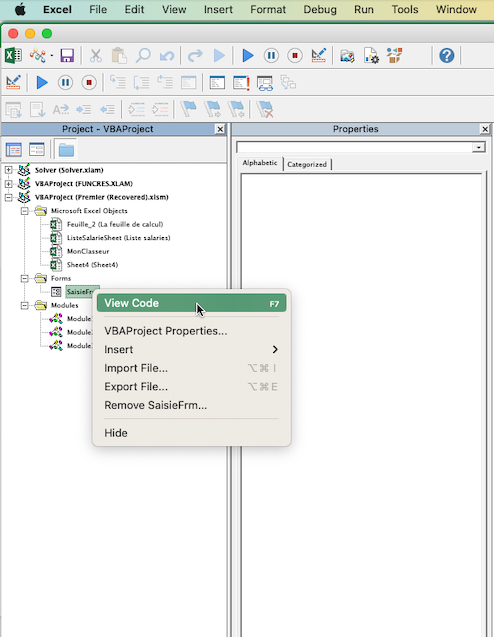The height and width of the screenshot is (637, 494).
Task: Toggle bookmark with the plain flag icon
Action: (189, 109)
